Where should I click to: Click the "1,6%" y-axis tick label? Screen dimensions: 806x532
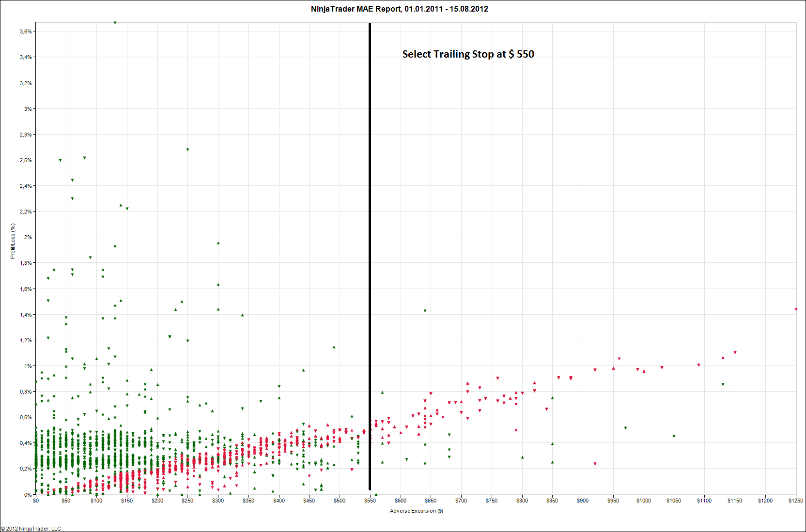[26, 289]
